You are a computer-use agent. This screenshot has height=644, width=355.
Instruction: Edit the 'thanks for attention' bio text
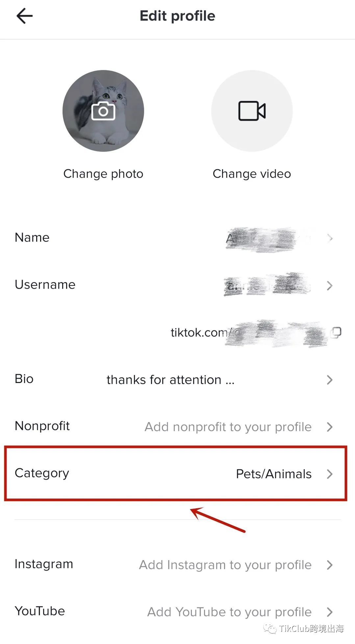point(170,380)
